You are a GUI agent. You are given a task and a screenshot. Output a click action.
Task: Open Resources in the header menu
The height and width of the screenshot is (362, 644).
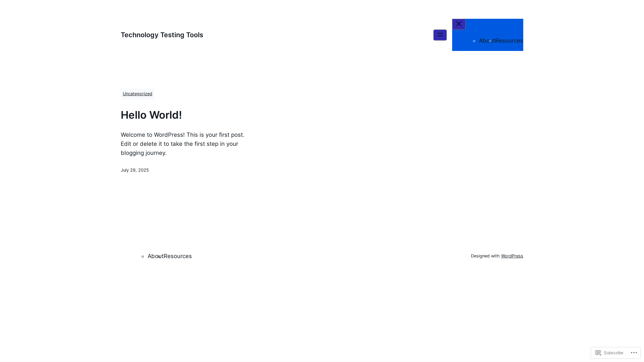coord(509,41)
